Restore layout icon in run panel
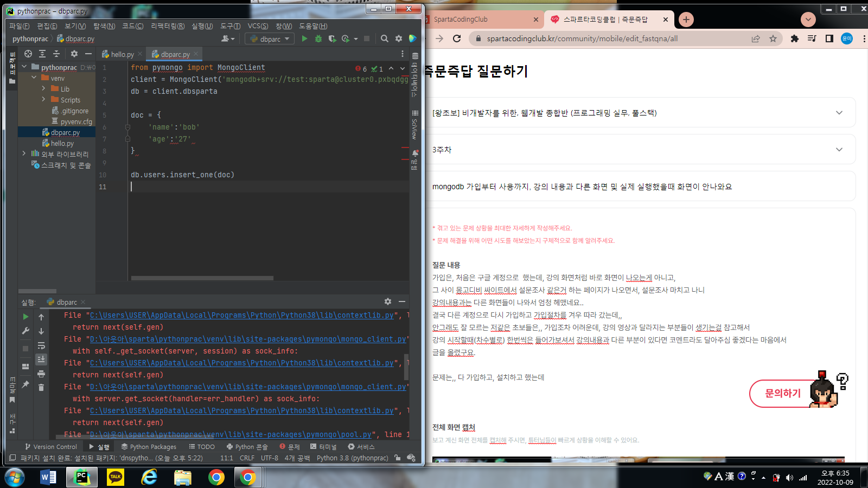 [x=25, y=367]
